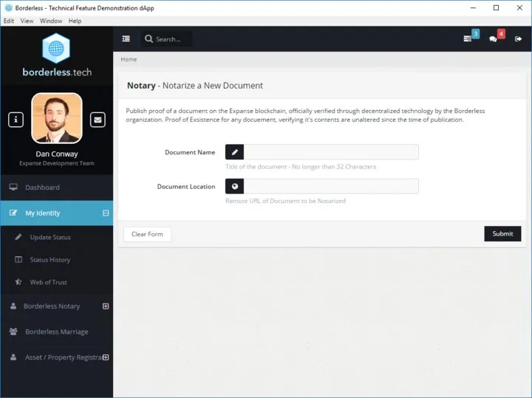
Task: Select My Identity in sidebar
Action: click(x=57, y=213)
